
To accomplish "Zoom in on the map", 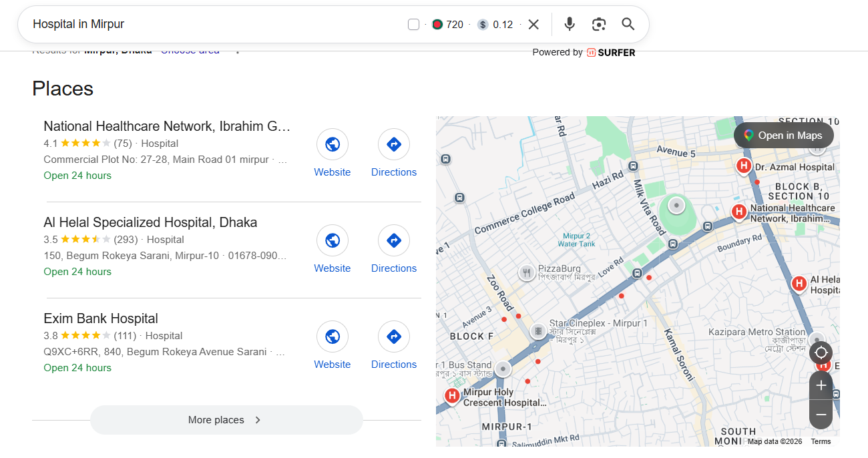I will pyautogui.click(x=821, y=385).
